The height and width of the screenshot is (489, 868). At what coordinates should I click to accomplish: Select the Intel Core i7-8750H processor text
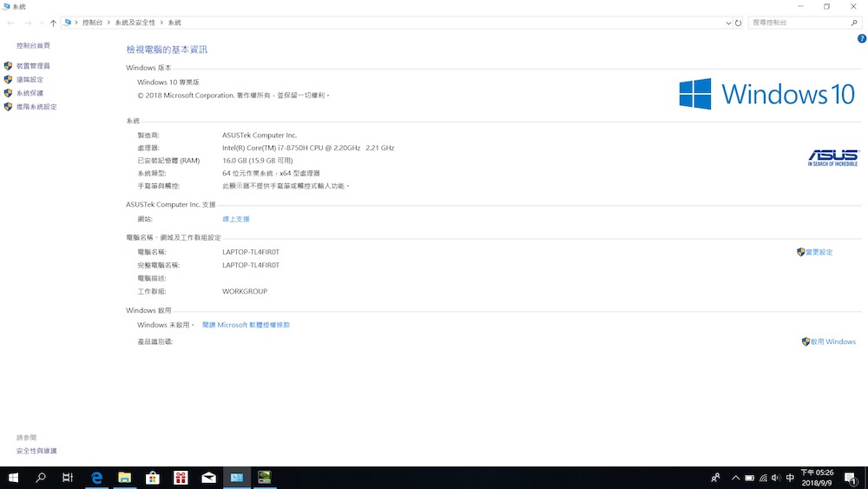click(x=308, y=148)
